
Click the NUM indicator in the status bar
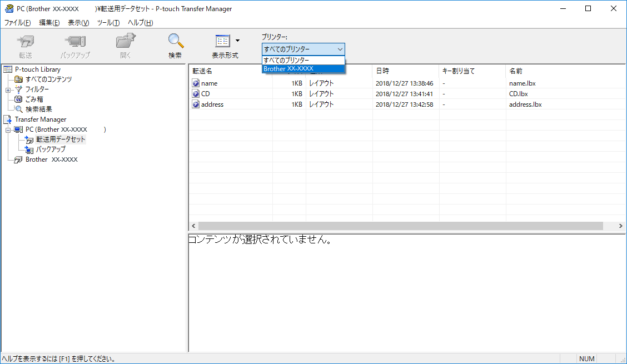pos(586,359)
